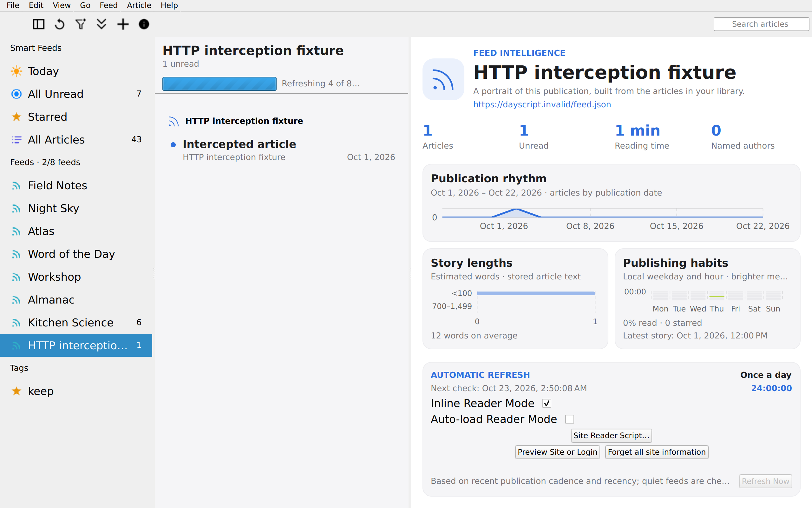Click the <100 story length bar

pos(536,293)
